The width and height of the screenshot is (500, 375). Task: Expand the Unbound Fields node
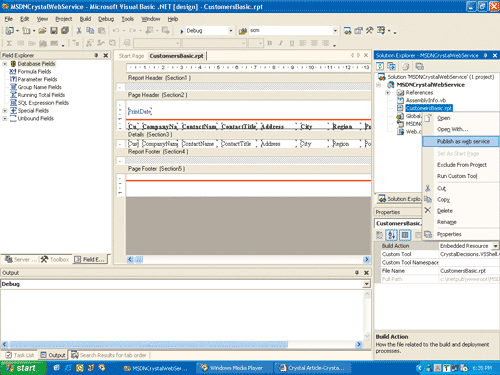[5, 118]
